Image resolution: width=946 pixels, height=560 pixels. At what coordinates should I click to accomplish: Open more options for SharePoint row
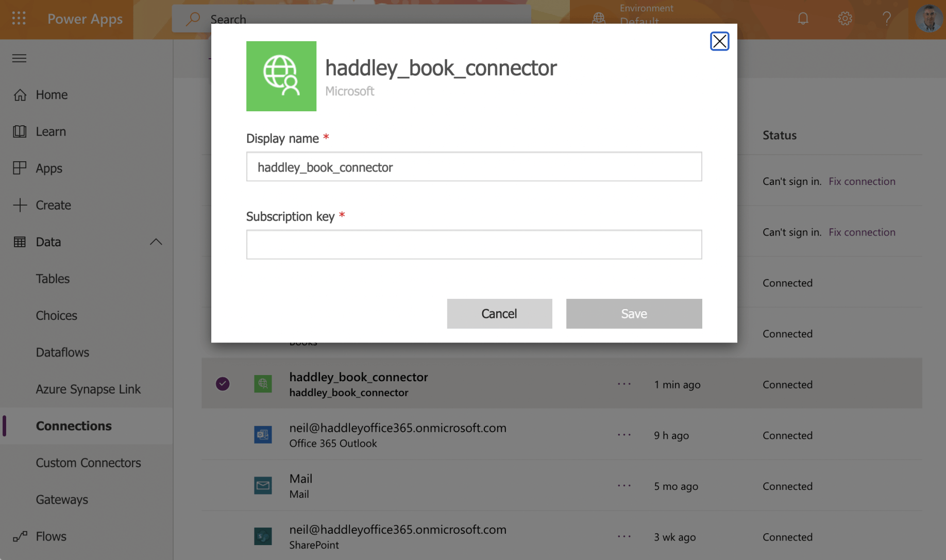[624, 536]
